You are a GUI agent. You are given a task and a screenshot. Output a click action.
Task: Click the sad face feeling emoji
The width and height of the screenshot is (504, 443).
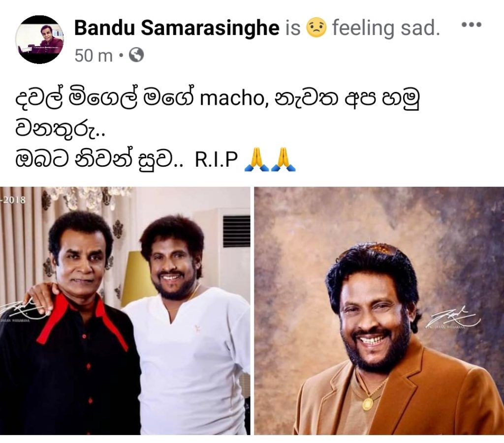click(x=316, y=28)
